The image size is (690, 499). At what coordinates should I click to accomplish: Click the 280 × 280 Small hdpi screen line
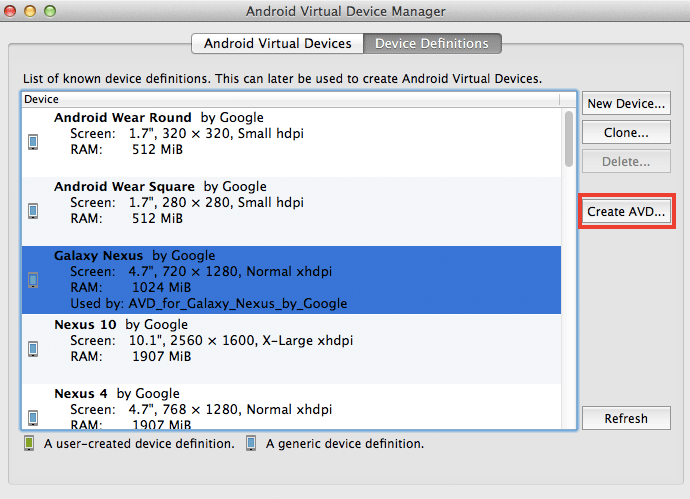coord(187,202)
